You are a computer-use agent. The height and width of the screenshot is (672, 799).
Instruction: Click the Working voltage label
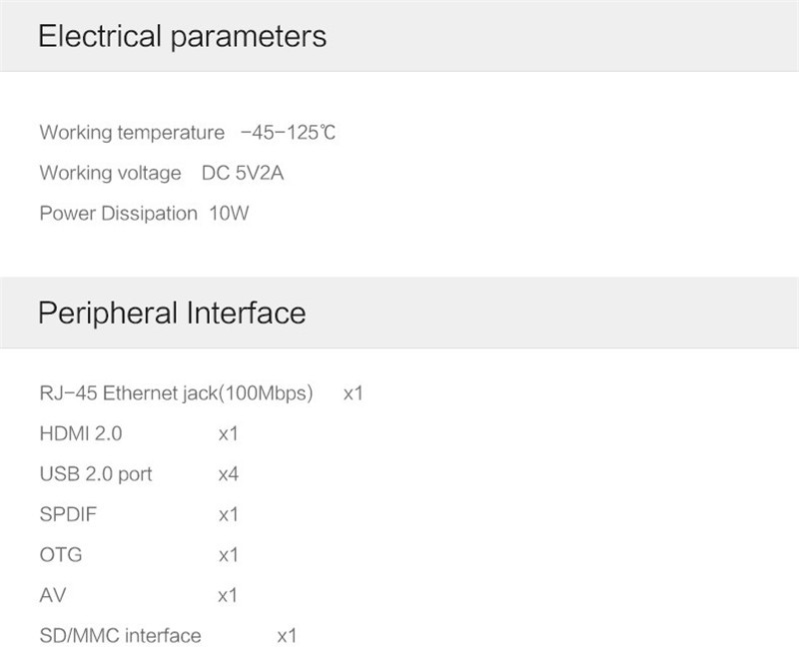(110, 173)
